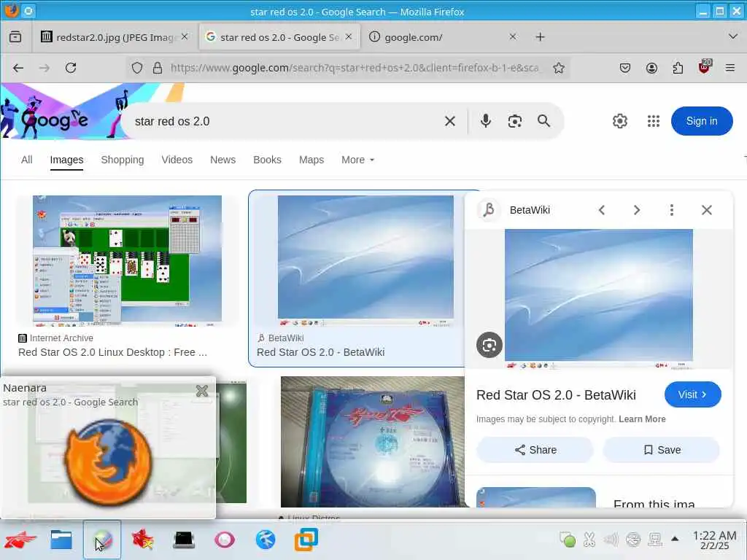Close the google.com/ tab
The width and height of the screenshot is (747, 560).
[x=513, y=36]
